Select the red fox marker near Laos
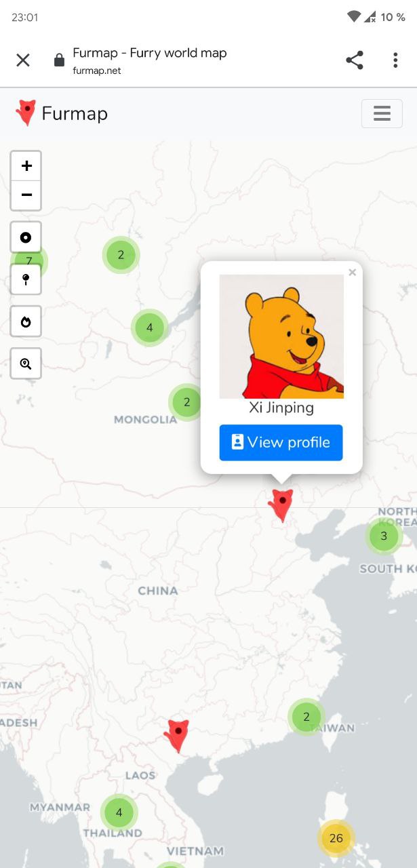The width and height of the screenshot is (417, 868). pos(177,736)
